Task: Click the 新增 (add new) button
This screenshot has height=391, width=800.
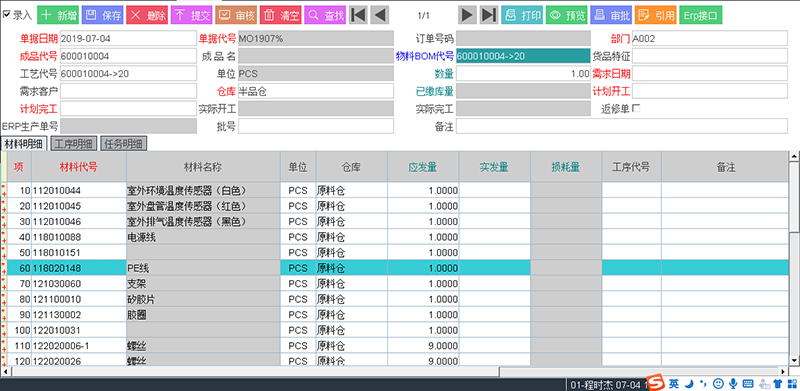Action: click(58, 15)
